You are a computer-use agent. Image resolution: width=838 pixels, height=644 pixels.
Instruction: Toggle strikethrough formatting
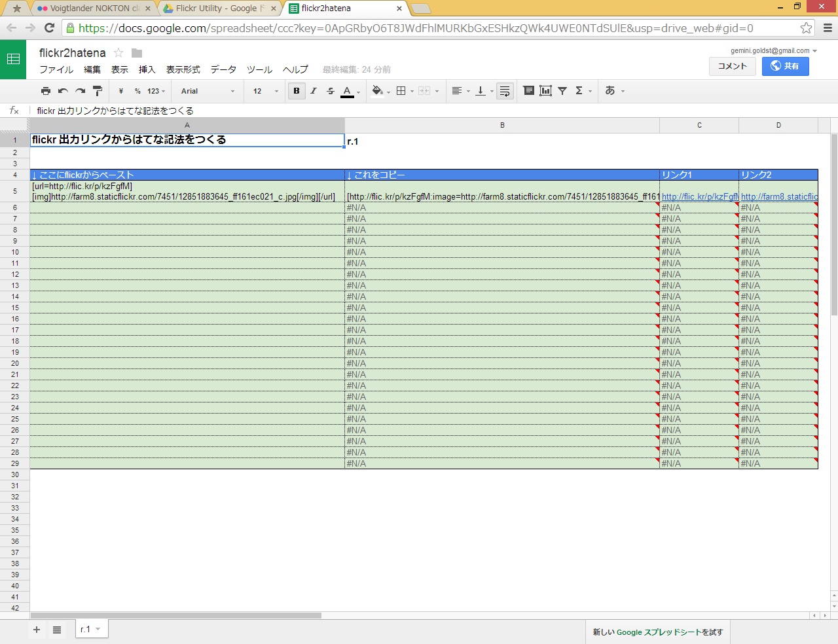pyautogui.click(x=331, y=91)
